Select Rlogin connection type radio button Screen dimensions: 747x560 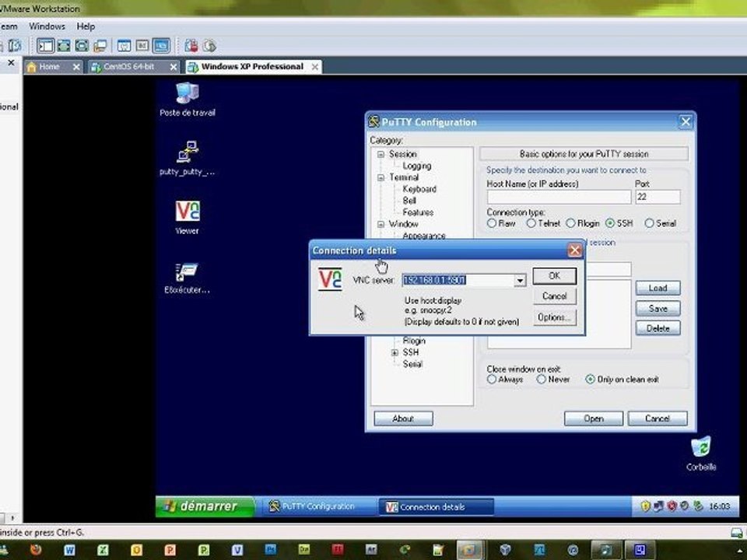click(570, 223)
